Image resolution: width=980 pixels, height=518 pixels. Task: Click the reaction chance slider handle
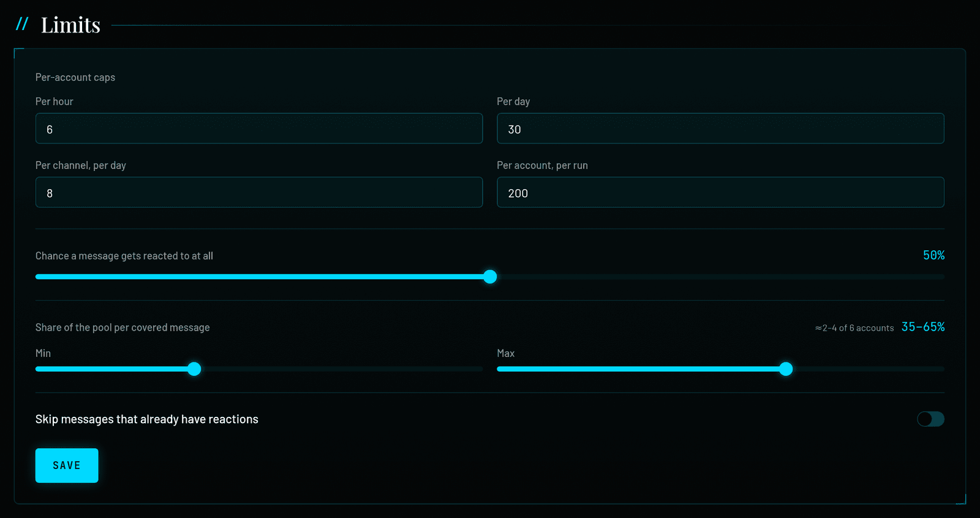click(490, 277)
